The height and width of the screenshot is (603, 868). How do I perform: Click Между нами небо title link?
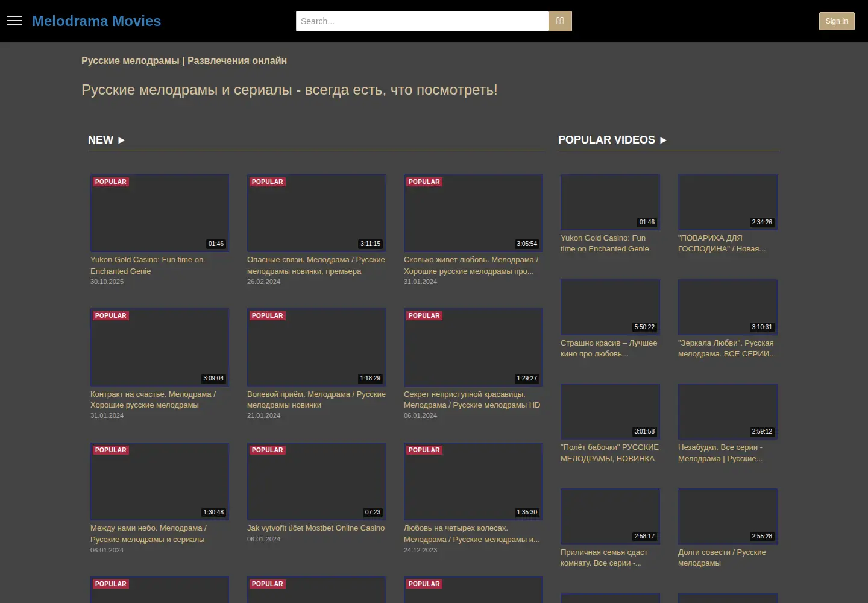pos(148,534)
